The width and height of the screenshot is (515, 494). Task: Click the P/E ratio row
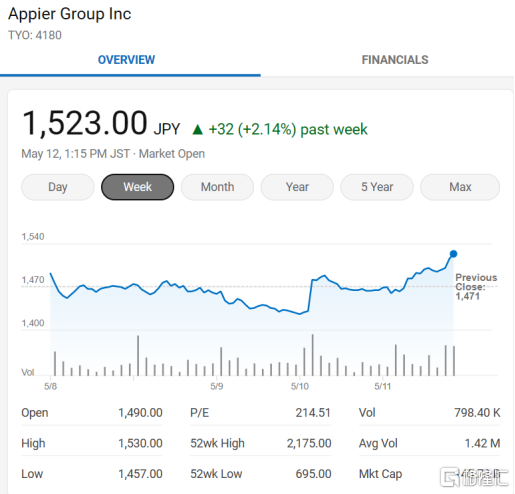pyautogui.click(x=261, y=413)
